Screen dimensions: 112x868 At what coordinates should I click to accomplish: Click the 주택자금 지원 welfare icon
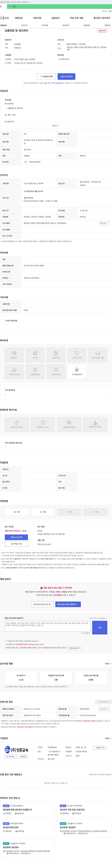point(14,372)
